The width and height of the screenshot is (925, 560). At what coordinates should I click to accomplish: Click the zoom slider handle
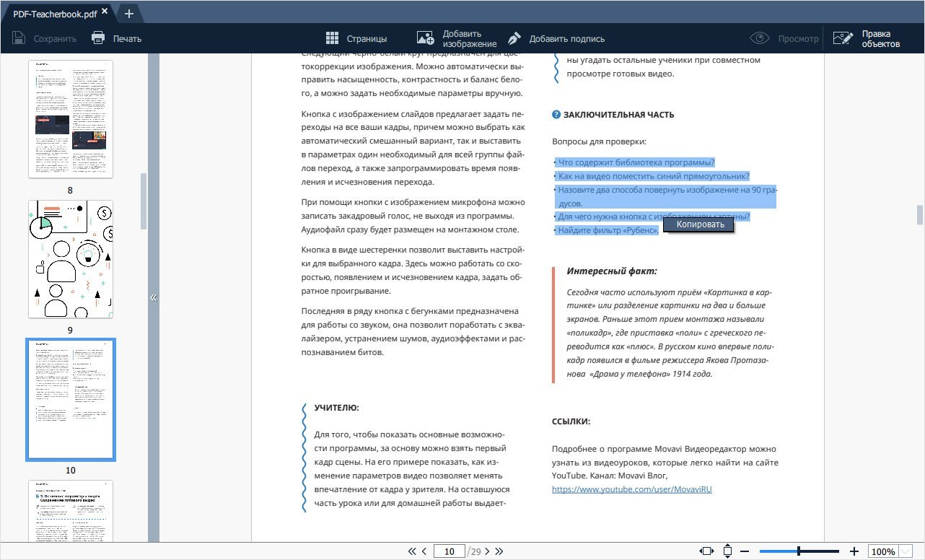click(x=798, y=551)
